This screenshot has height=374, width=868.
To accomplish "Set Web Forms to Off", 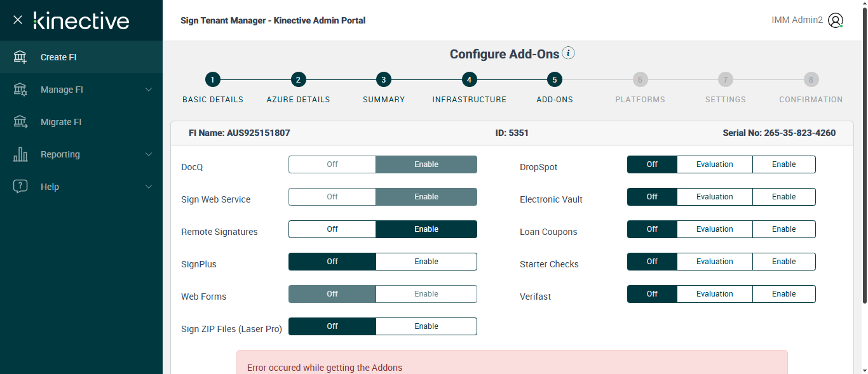I will (332, 294).
